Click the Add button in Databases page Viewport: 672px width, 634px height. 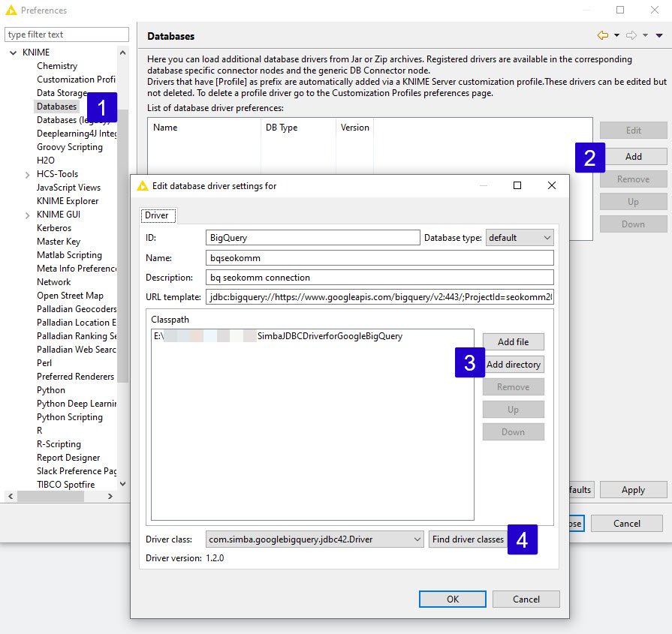633,157
